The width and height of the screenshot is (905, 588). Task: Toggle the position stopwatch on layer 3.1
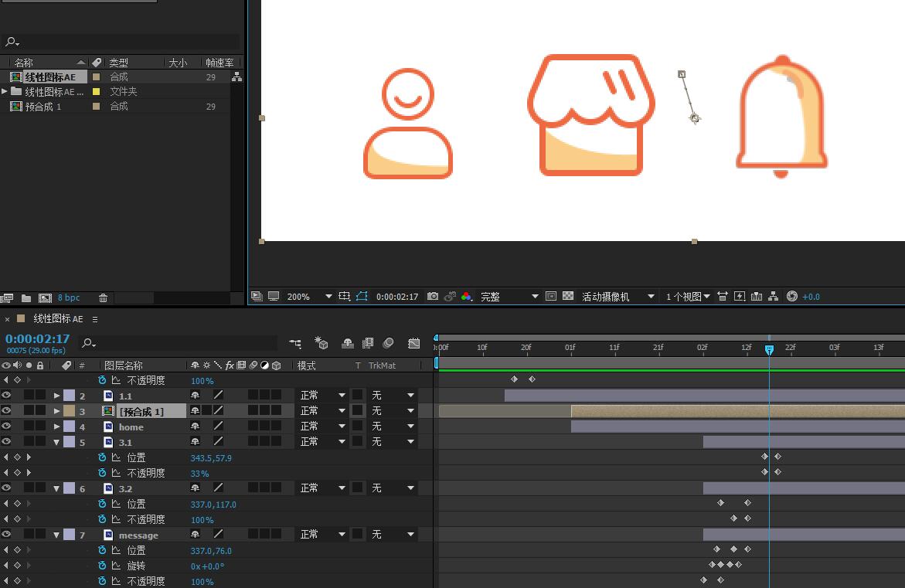click(x=102, y=457)
